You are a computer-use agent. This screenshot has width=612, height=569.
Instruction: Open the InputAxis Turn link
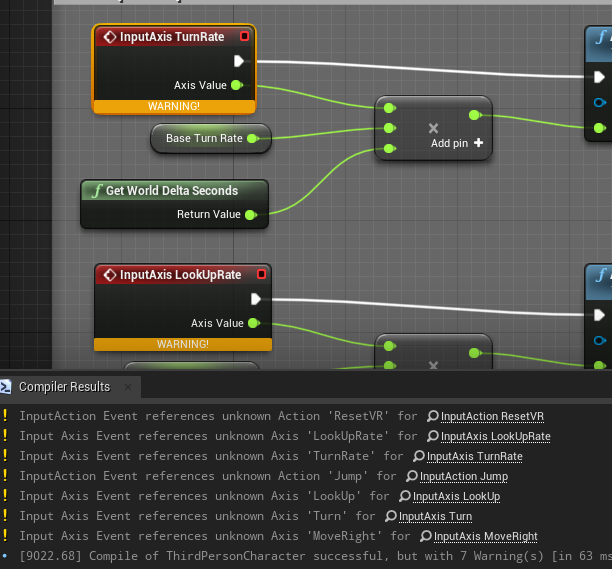pyautogui.click(x=436, y=516)
